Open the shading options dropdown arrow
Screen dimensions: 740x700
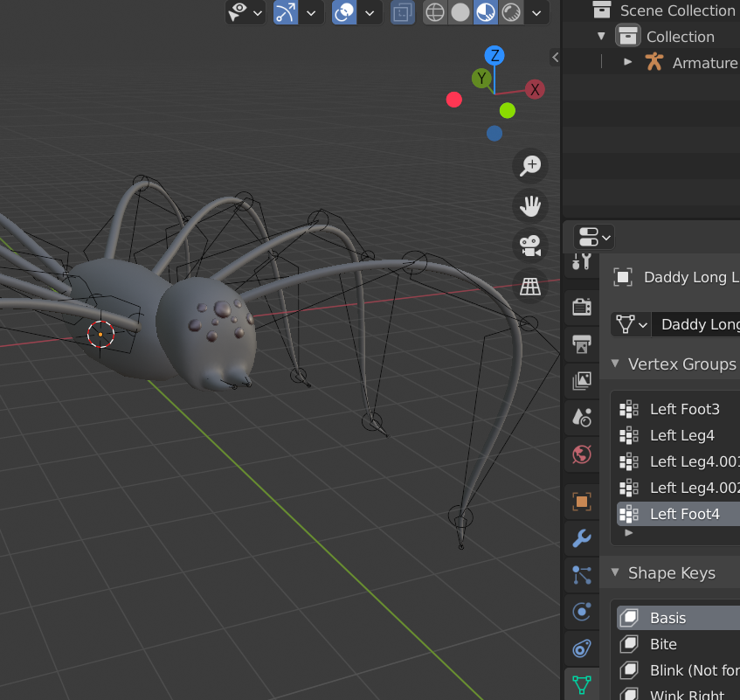536,13
